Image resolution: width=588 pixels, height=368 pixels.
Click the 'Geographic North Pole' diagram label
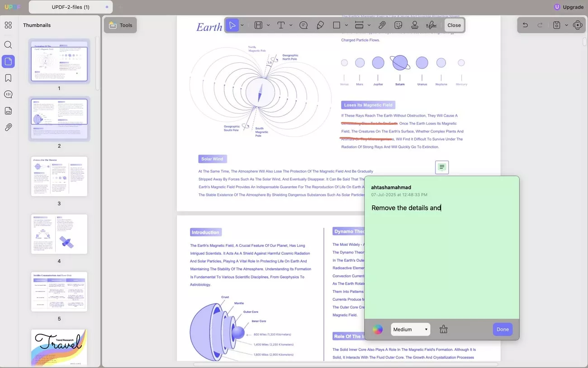click(290, 57)
